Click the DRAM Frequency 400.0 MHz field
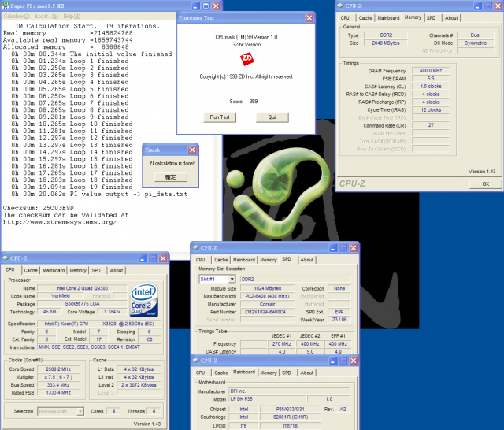The image size is (504, 430). (x=431, y=71)
